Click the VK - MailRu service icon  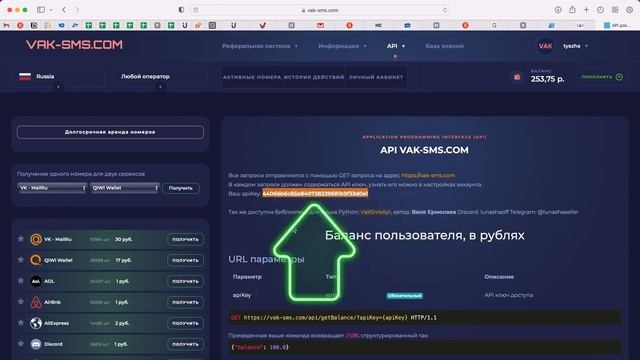click(36, 239)
